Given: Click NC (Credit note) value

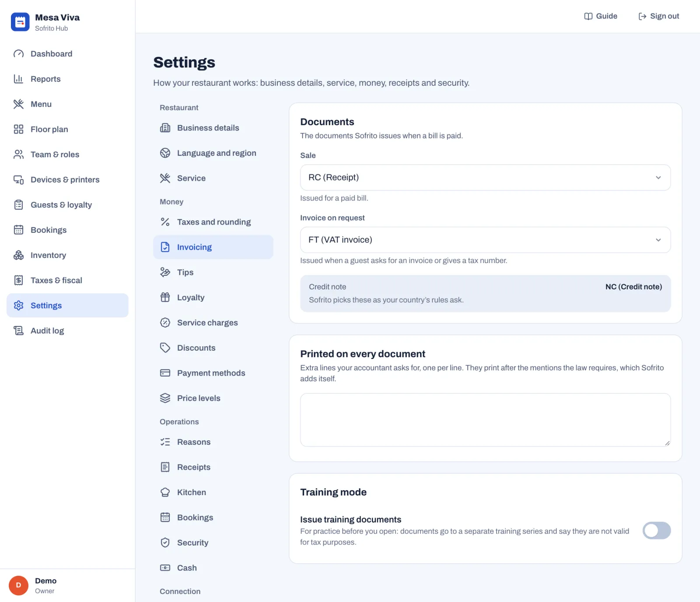Looking at the screenshot, I should click(633, 287).
